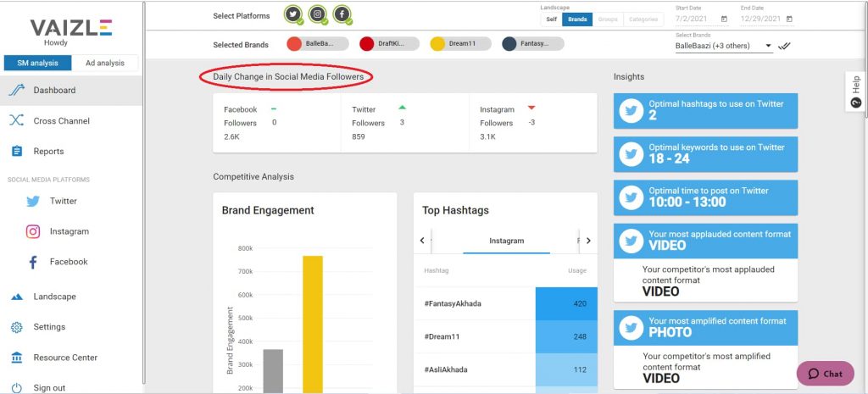The image size is (868, 394).
Task: Click the Settings gear icon
Action: pyautogui.click(x=17, y=327)
